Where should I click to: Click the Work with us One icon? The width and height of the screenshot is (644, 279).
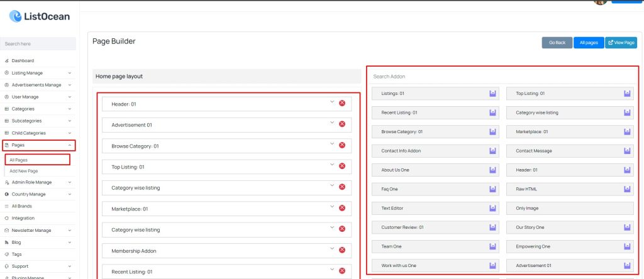coord(492,265)
